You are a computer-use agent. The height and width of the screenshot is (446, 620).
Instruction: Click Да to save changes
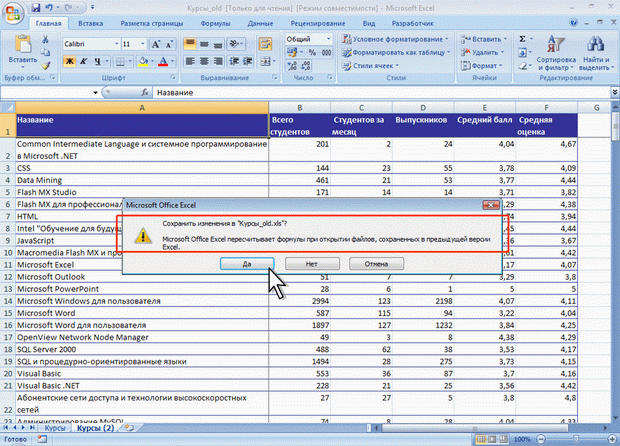tap(247, 264)
